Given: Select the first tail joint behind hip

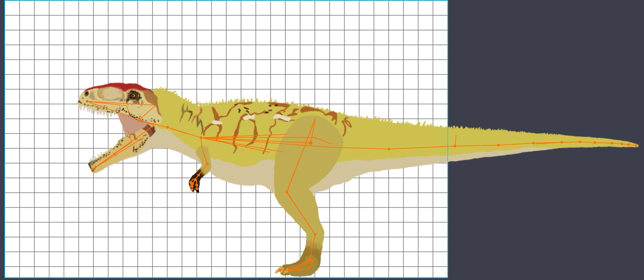Looking at the screenshot, I should 389,149.
